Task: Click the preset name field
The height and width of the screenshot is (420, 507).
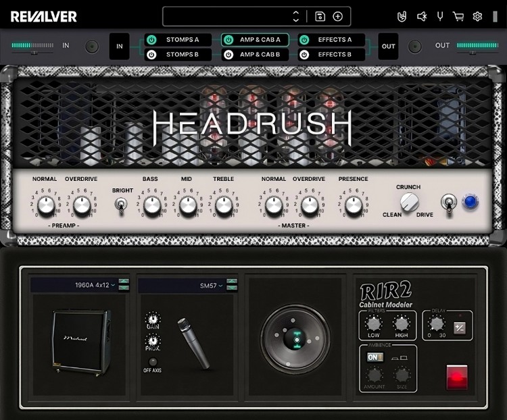Action: coord(227,16)
